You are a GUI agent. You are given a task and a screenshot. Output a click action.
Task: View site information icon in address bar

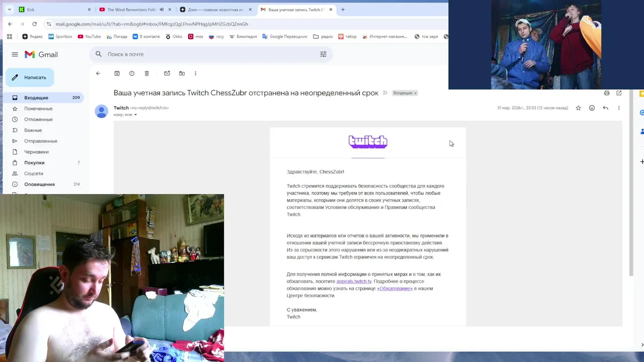click(49, 24)
